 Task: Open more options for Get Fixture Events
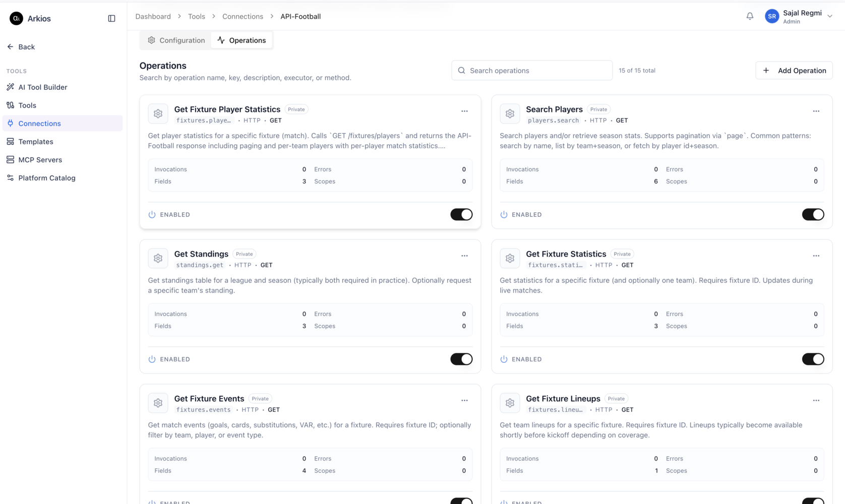click(464, 401)
